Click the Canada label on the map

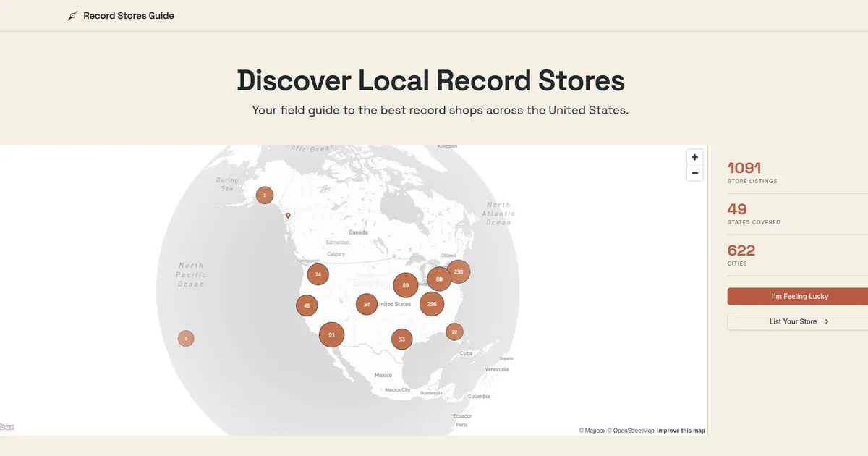[x=358, y=232]
